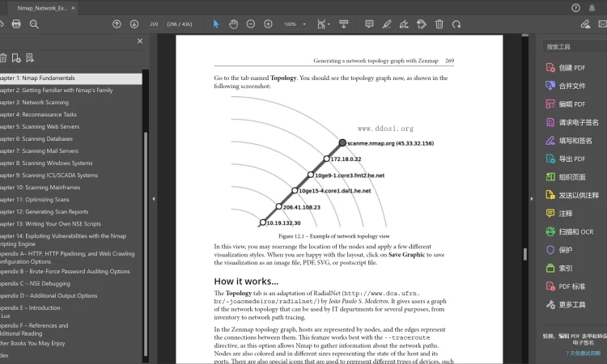Select the 创建 PDF tool
The width and height of the screenshot is (607, 364).
click(x=566, y=68)
